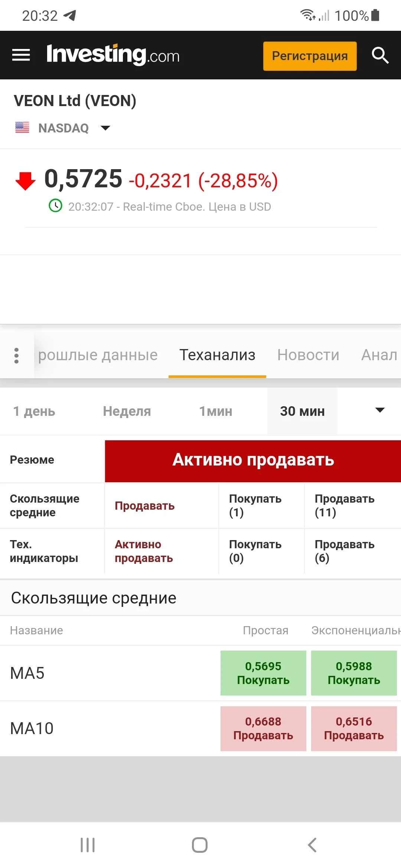Viewport: 401px width, 868px height.
Task: Select the Неделя timeframe
Action: [x=127, y=411]
